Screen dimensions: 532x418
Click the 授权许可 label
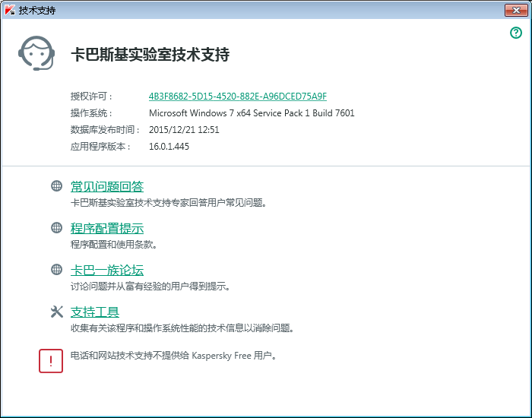(91, 97)
